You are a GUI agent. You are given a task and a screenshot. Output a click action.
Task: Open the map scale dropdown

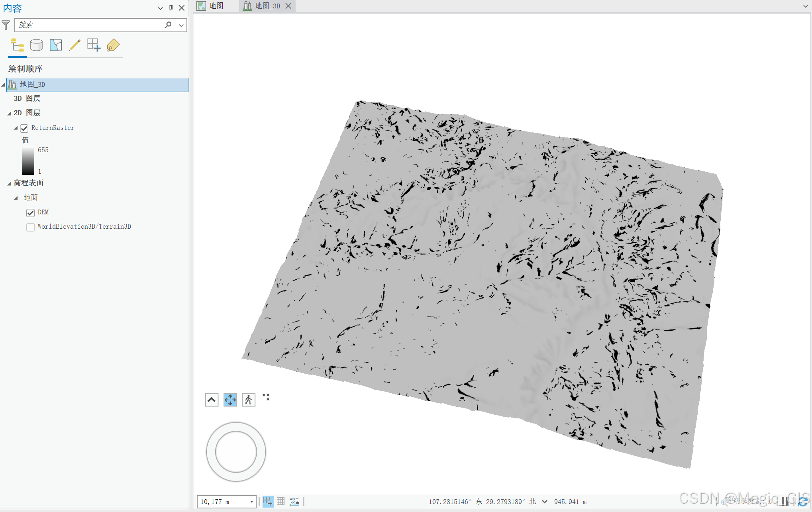(251, 502)
